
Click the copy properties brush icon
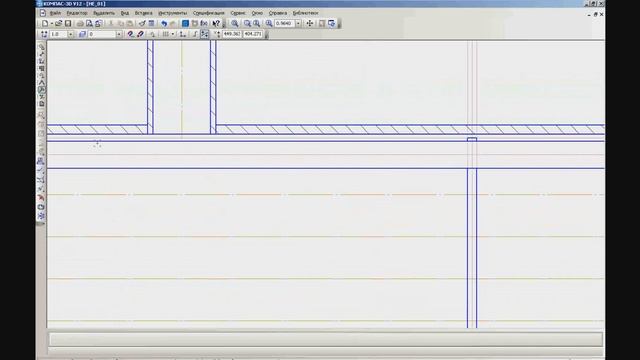[142, 24]
